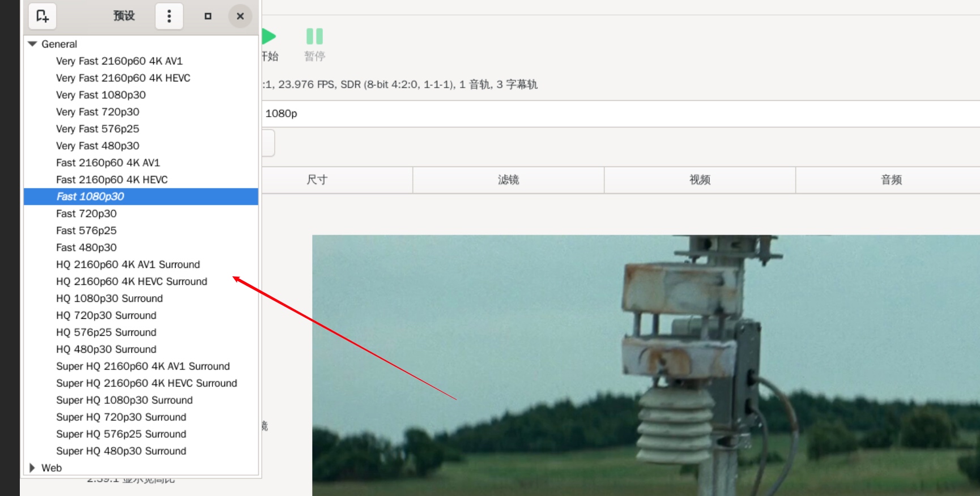Viewport: 980px width, 496px height.
Task: Expand the Web preset category
Action: click(x=32, y=468)
